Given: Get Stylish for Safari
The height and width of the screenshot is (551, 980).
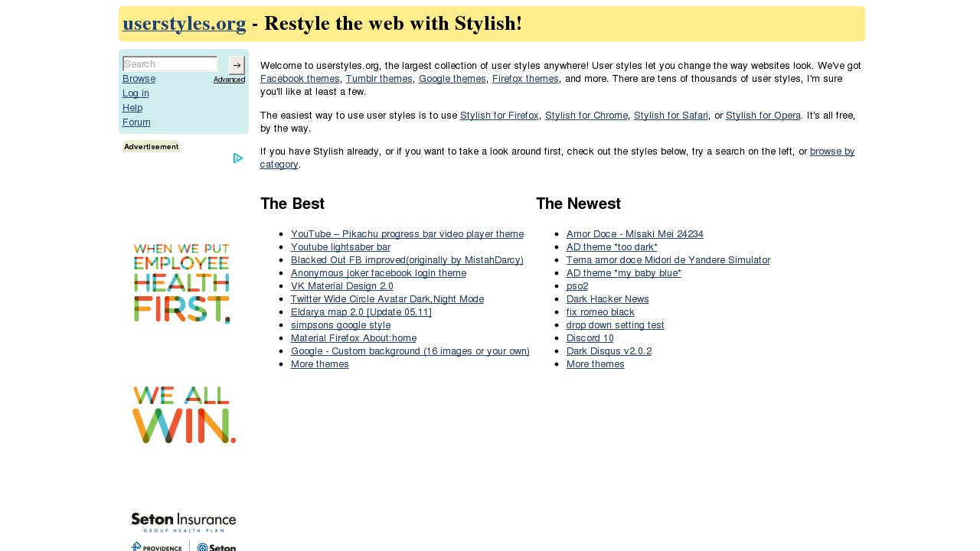Looking at the screenshot, I should [x=671, y=116].
